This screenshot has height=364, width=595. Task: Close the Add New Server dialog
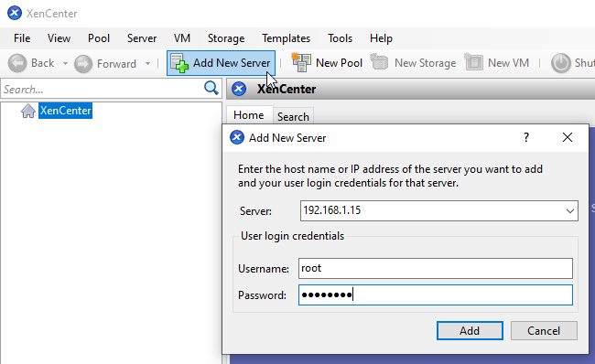tap(568, 137)
